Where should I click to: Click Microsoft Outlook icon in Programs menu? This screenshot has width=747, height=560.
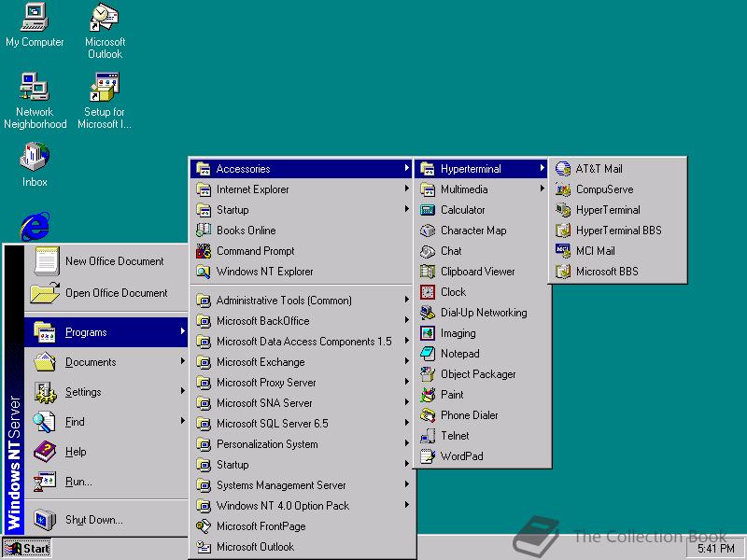click(204, 547)
